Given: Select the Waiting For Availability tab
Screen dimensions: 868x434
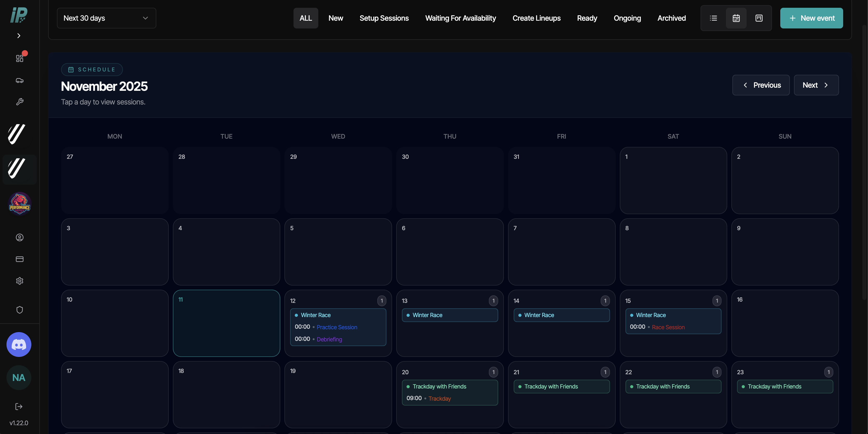Looking at the screenshot, I should point(461,18).
